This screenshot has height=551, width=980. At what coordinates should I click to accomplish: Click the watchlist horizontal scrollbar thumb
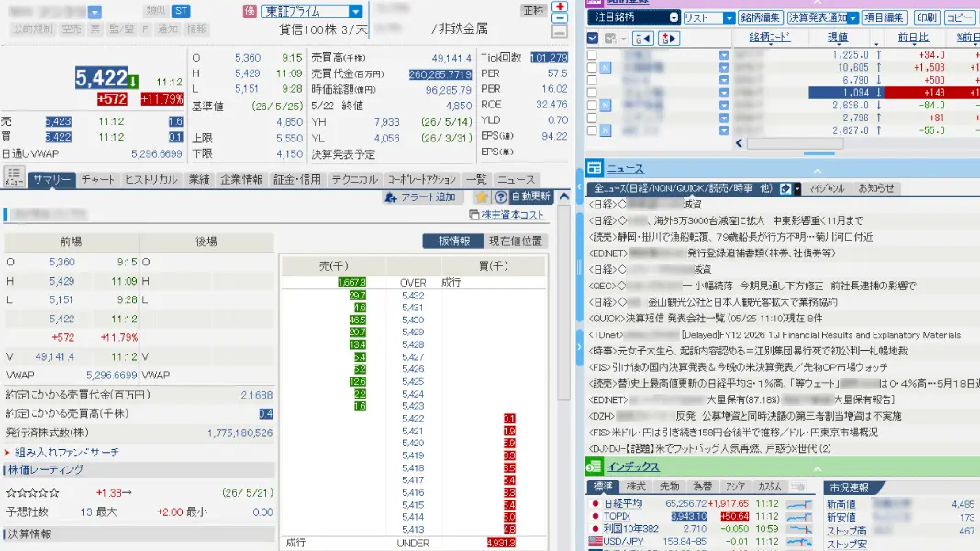pos(795,143)
